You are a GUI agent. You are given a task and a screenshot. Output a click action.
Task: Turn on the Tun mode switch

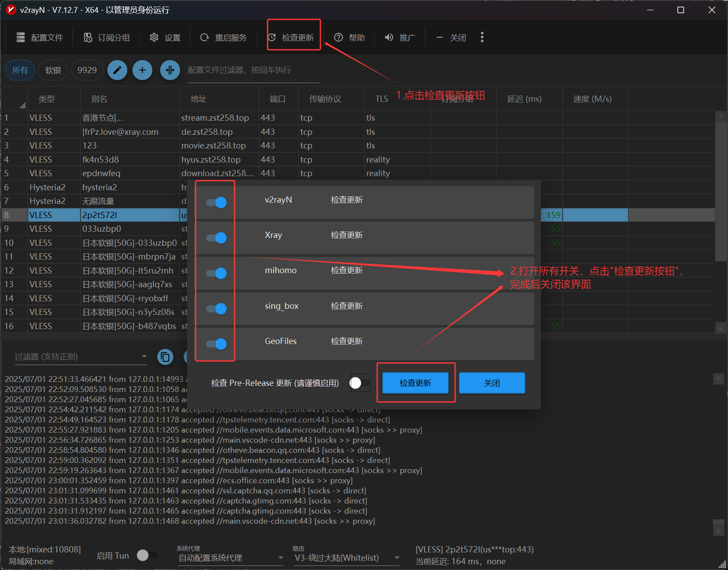click(x=147, y=555)
